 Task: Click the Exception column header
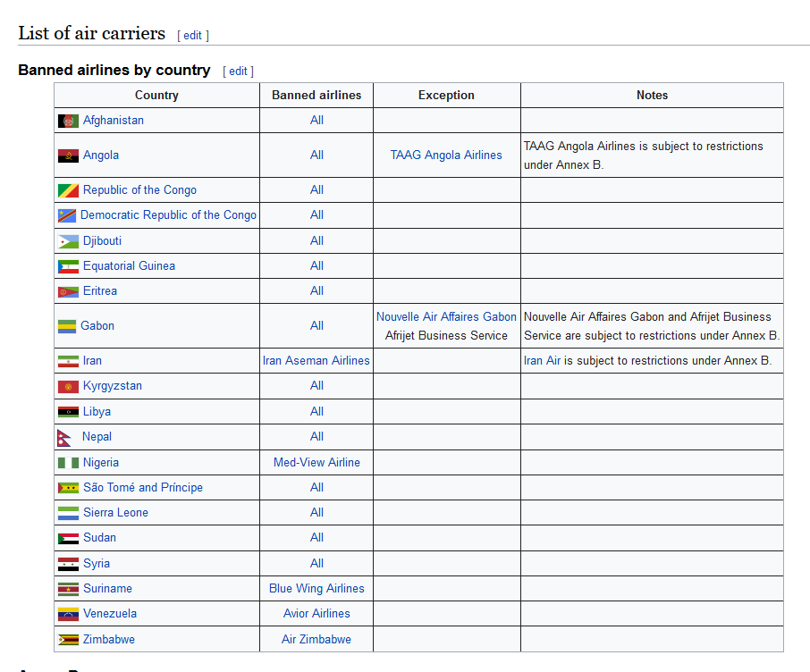click(446, 95)
